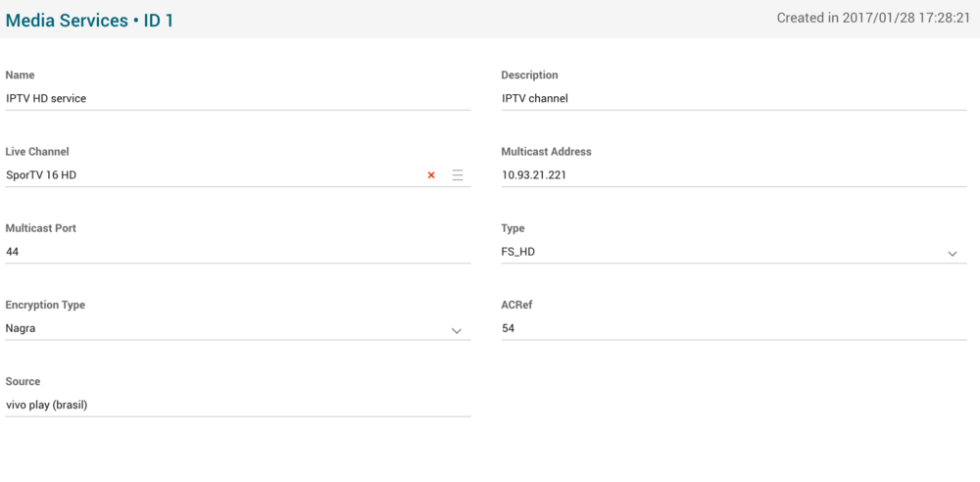Focus the ACRef field showing 54

733,328
